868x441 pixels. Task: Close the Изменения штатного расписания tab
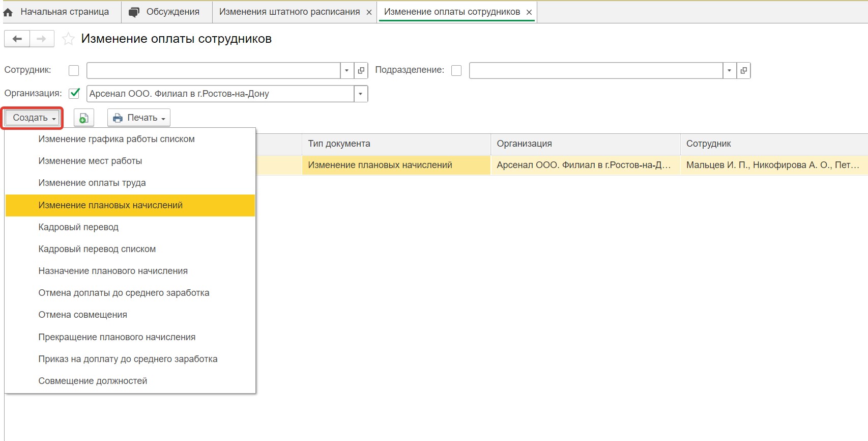pyautogui.click(x=369, y=12)
